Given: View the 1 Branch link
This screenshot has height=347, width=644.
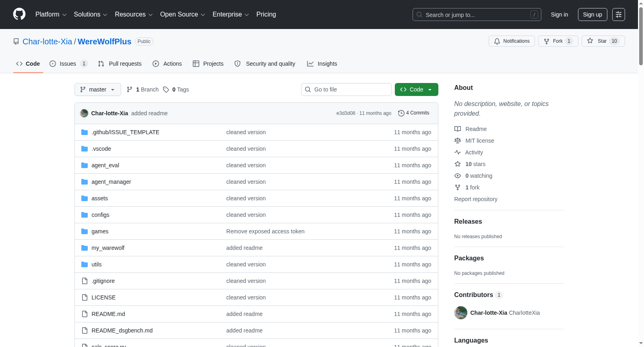Looking at the screenshot, I should 143,89.
